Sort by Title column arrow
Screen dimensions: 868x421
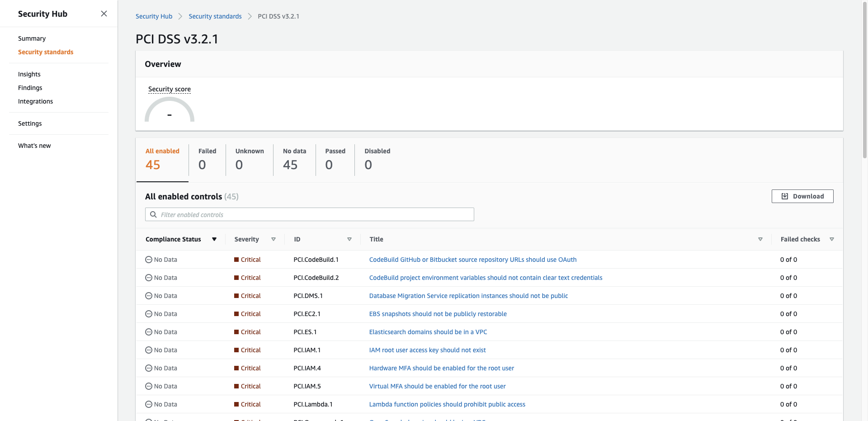pos(760,239)
